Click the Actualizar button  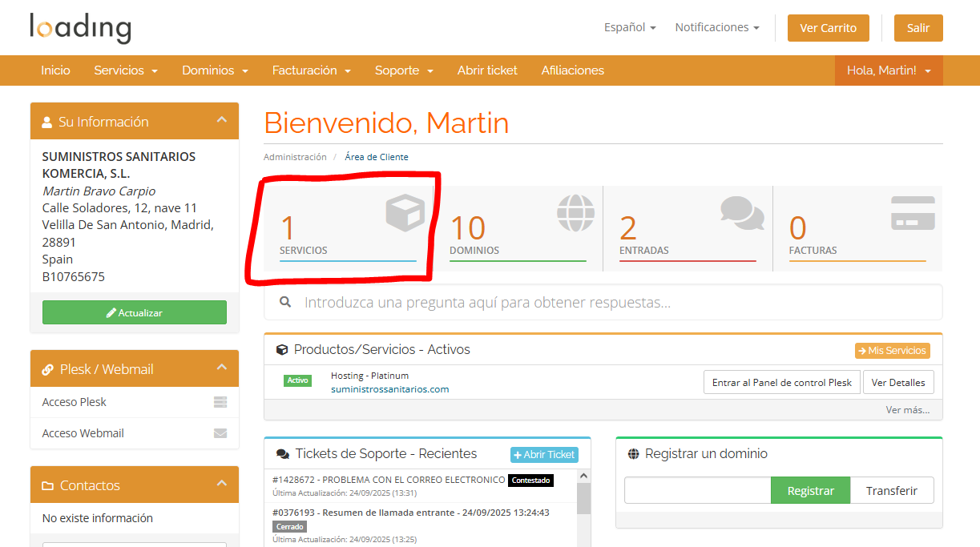134,312
